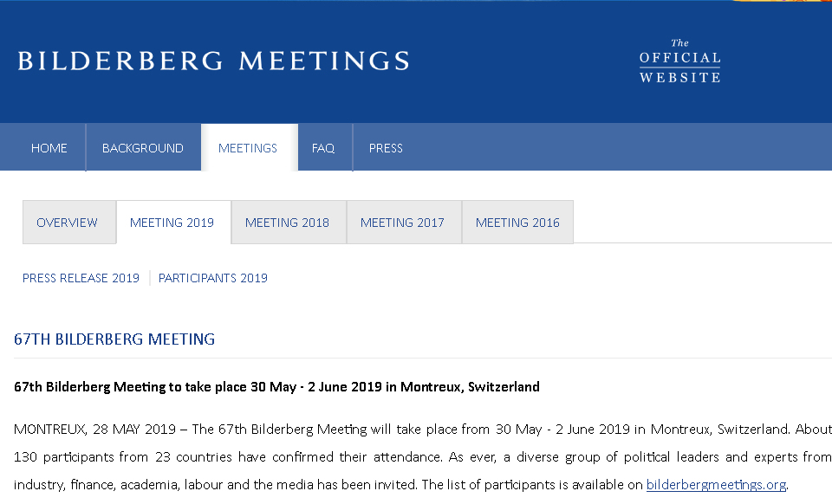Follow the bilderbergmeetings.org hyperlink
This screenshot has height=504, width=832.
[x=716, y=485]
